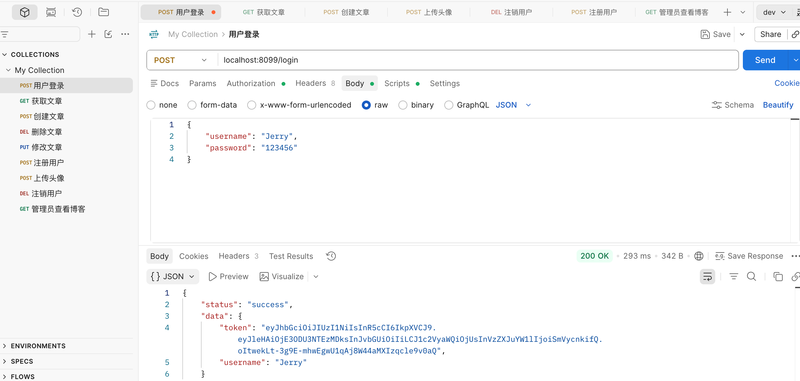Open the Scripts request tab

(402, 83)
